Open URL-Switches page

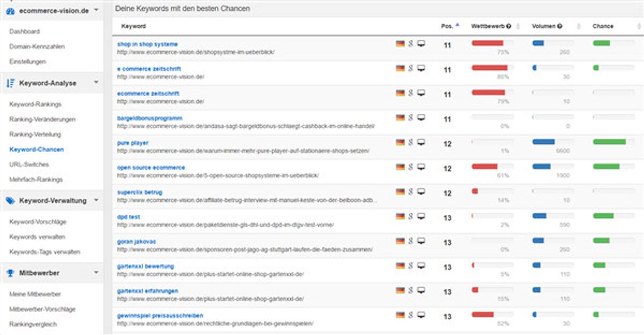[x=29, y=164]
